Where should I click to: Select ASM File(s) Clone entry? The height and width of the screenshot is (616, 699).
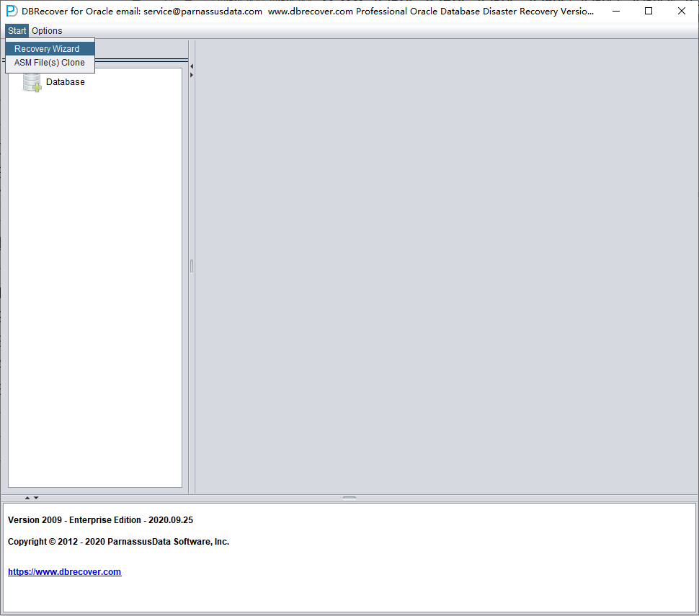50,63
